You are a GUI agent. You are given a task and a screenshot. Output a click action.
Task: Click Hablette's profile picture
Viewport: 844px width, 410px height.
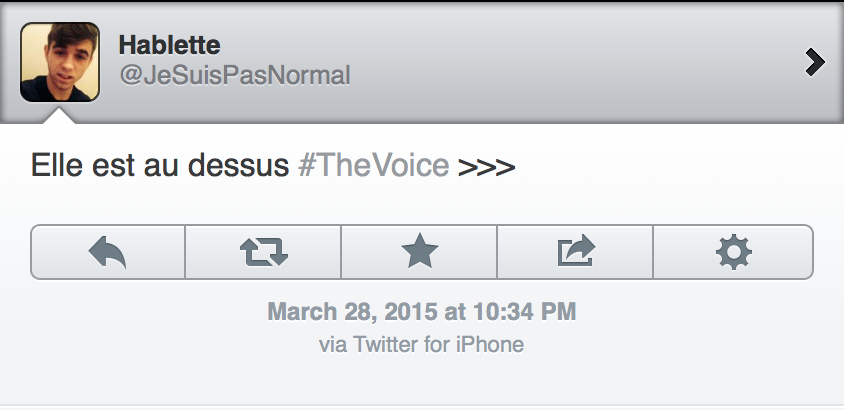coord(60,62)
